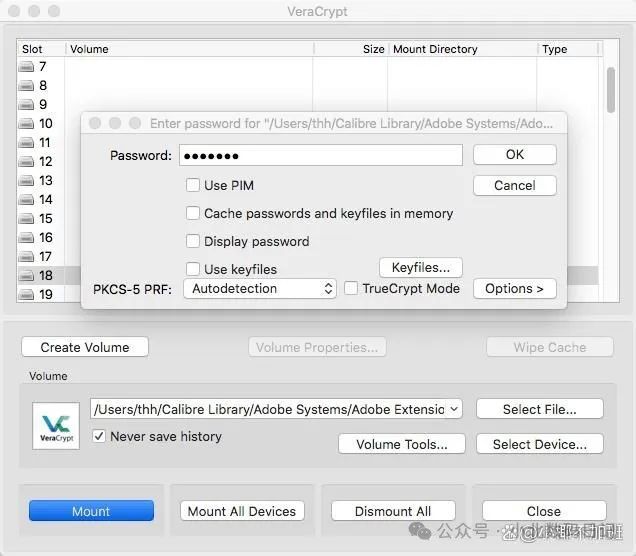This screenshot has width=636, height=556.
Task: Open Volume Tools... menu
Action: point(402,444)
